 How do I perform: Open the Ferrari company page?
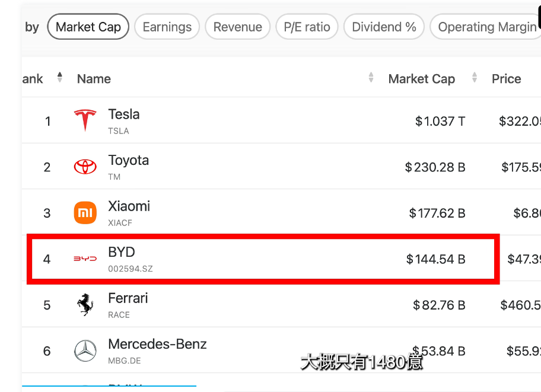[128, 298]
